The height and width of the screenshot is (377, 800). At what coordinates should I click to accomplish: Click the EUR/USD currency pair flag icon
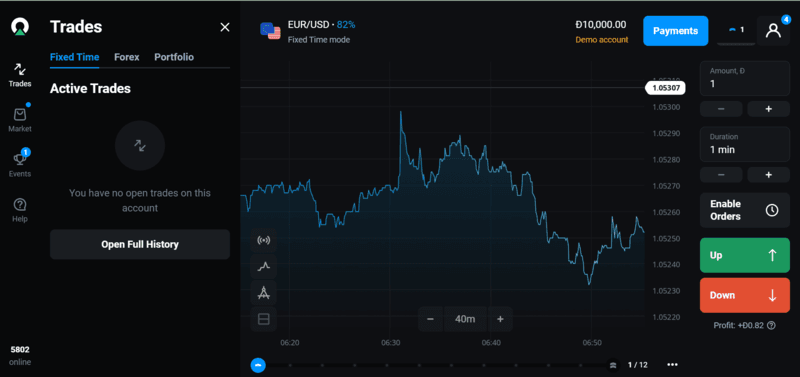(x=270, y=31)
